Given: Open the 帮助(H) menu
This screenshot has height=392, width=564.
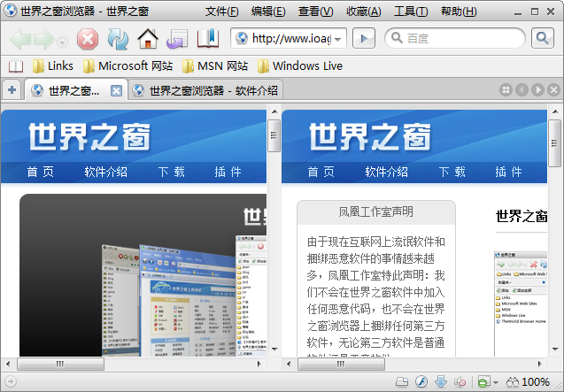Looking at the screenshot, I should tap(459, 12).
